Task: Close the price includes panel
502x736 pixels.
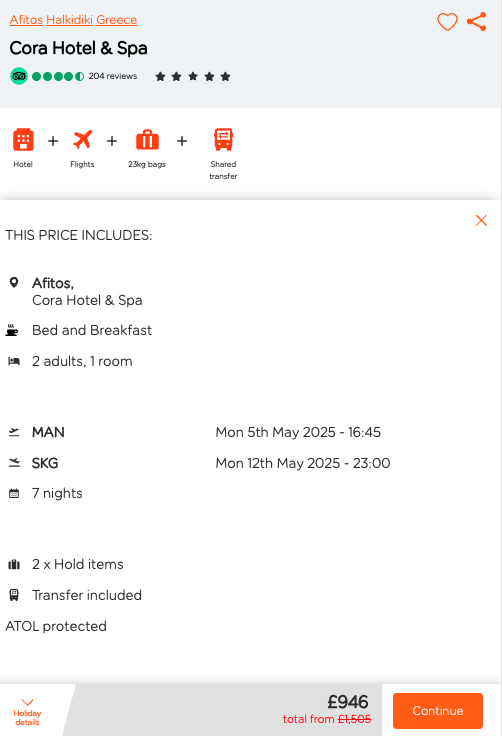Action: click(x=481, y=220)
